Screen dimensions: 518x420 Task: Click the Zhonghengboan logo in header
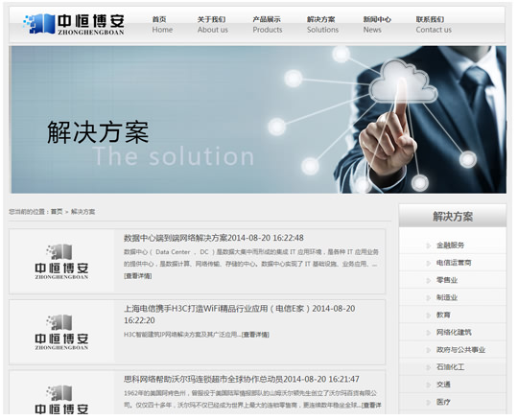point(74,24)
